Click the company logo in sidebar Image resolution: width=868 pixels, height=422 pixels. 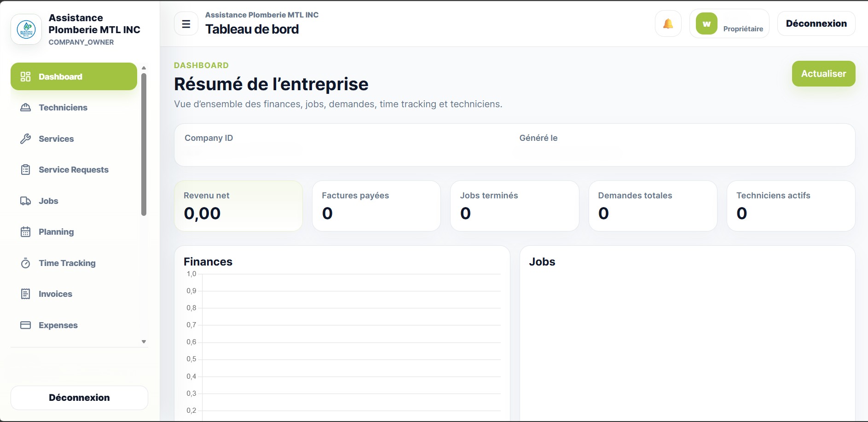pos(27,29)
